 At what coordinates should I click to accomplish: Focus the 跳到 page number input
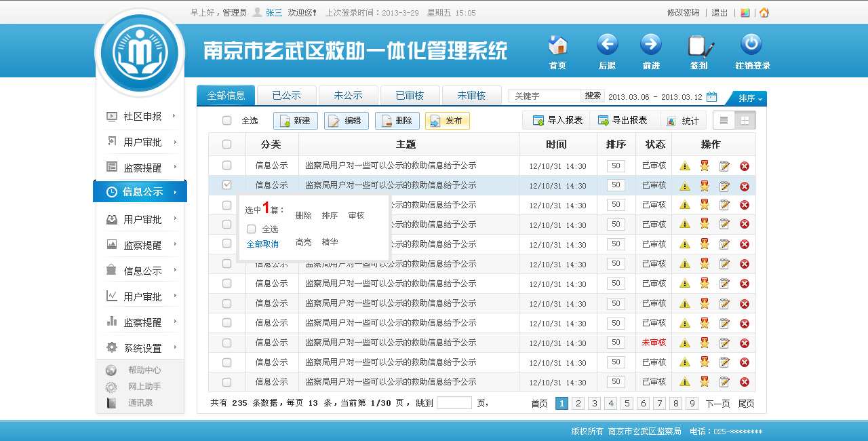pos(454,403)
